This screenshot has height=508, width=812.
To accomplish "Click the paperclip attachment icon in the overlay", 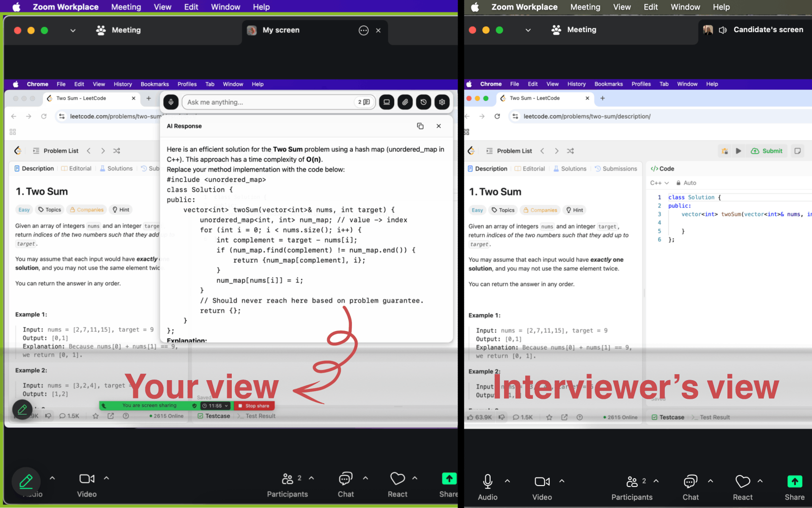I will coord(405,102).
